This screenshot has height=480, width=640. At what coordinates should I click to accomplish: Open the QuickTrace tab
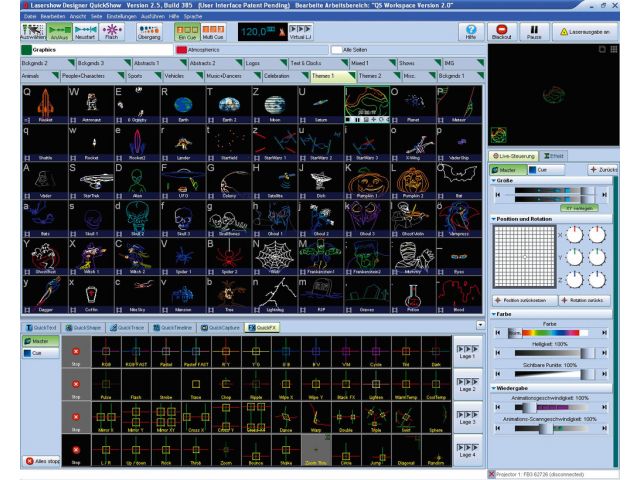coord(128,328)
